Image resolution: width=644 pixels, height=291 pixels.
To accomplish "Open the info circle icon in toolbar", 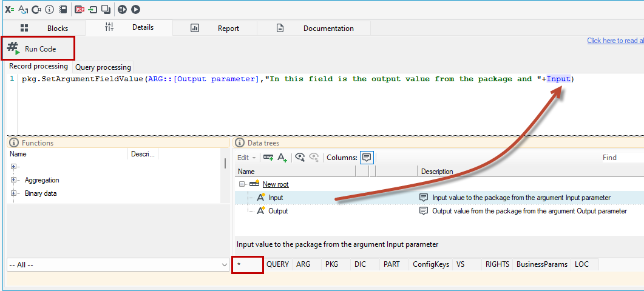I will (x=50, y=9).
